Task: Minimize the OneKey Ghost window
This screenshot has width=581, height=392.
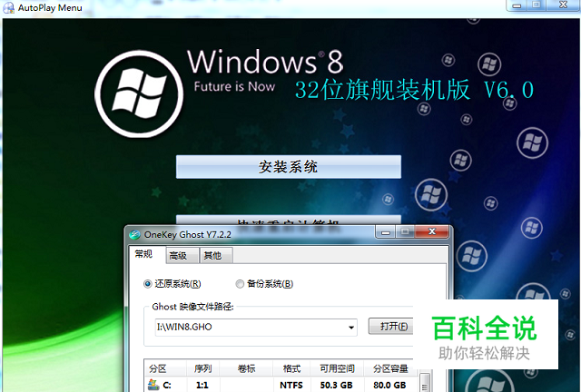Action: (385, 232)
